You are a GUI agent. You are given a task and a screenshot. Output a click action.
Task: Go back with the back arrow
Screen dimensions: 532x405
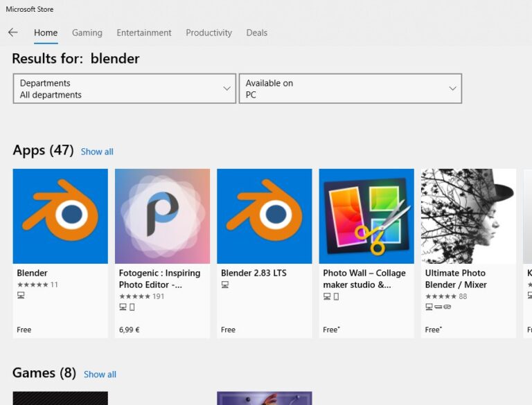coord(13,33)
